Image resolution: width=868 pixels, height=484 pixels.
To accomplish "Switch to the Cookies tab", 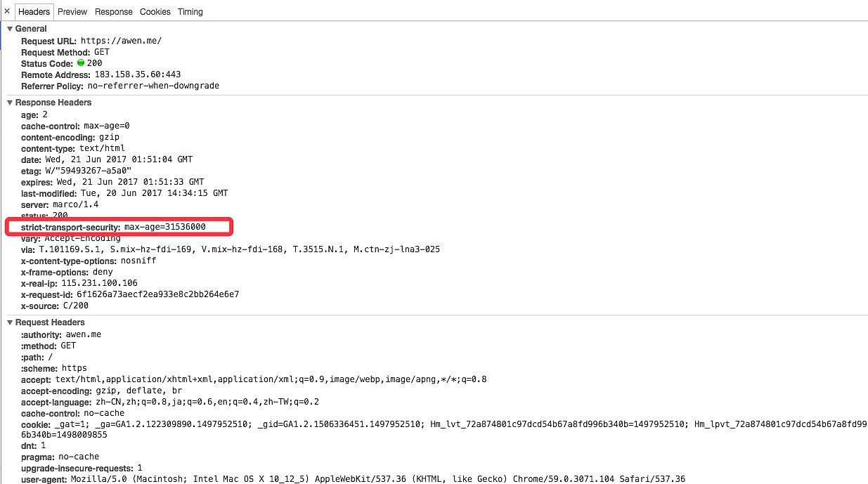I will coord(155,12).
